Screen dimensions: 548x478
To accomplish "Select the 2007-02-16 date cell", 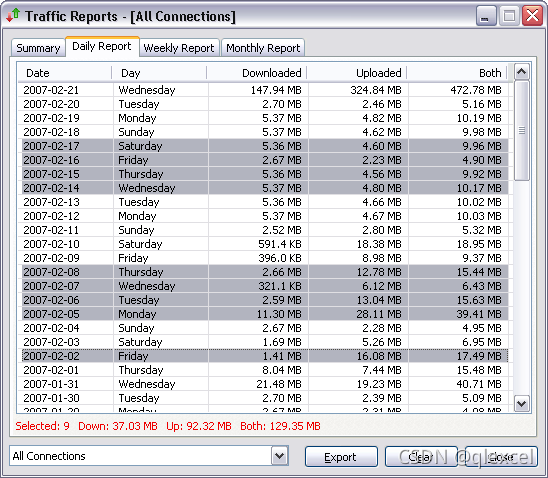I will [51, 160].
